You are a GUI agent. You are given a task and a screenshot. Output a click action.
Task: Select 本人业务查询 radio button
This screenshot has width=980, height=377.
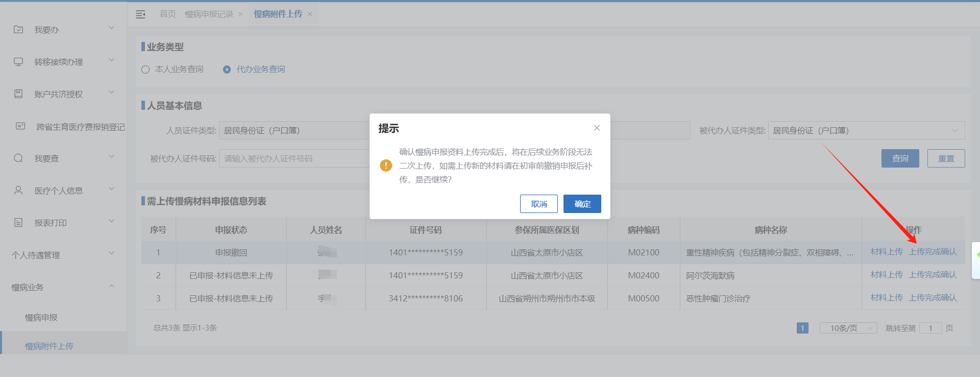tap(145, 69)
